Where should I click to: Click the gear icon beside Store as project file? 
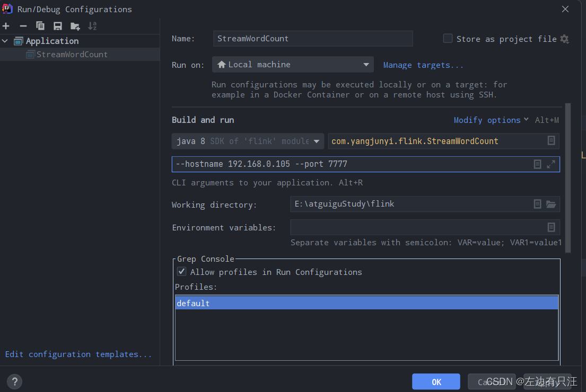564,39
